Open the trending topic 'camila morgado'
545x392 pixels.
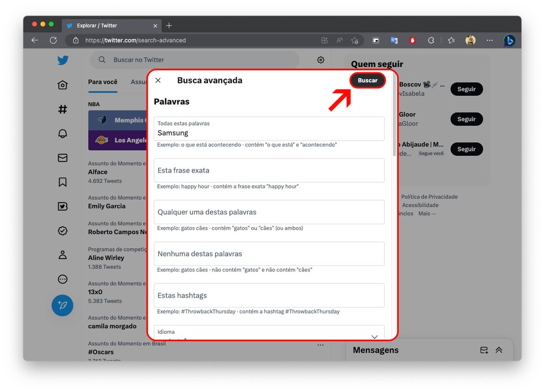(112, 326)
